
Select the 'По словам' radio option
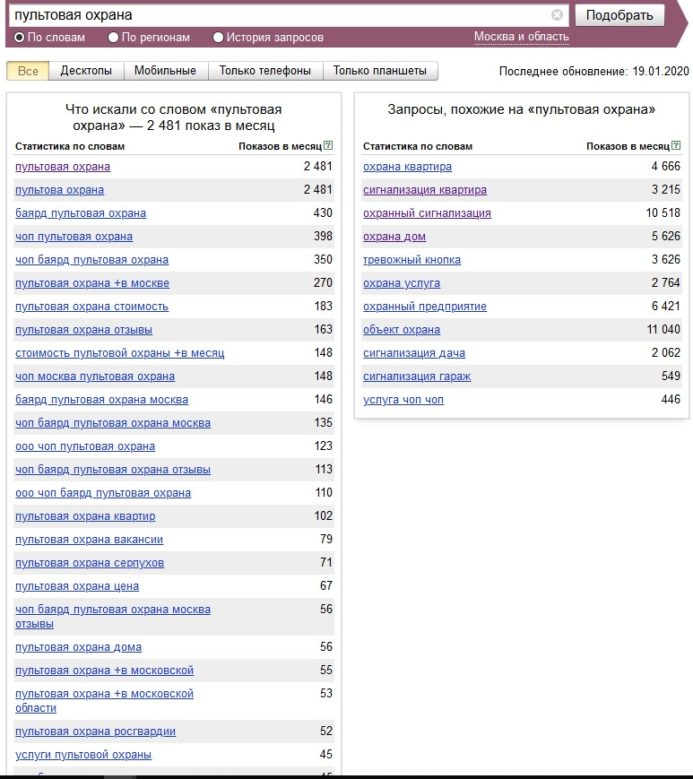click(19, 37)
